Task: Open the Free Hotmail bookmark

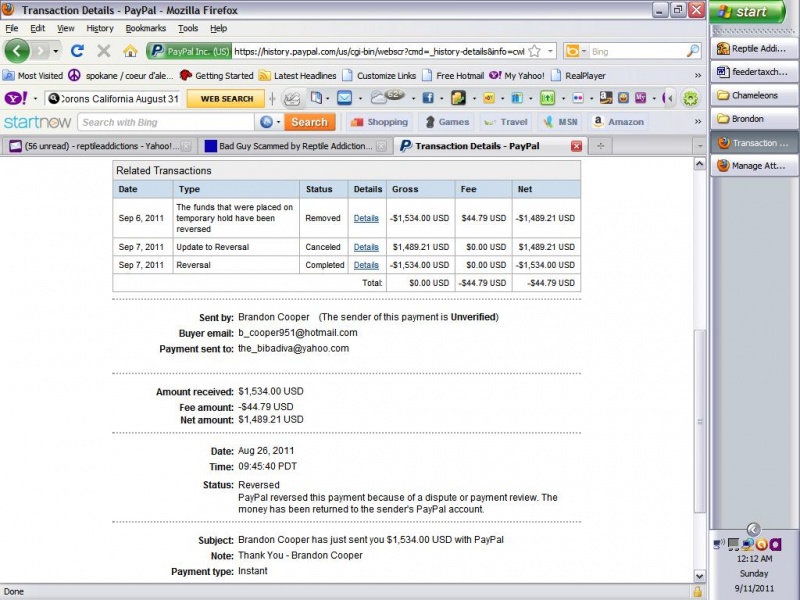Action: point(453,76)
